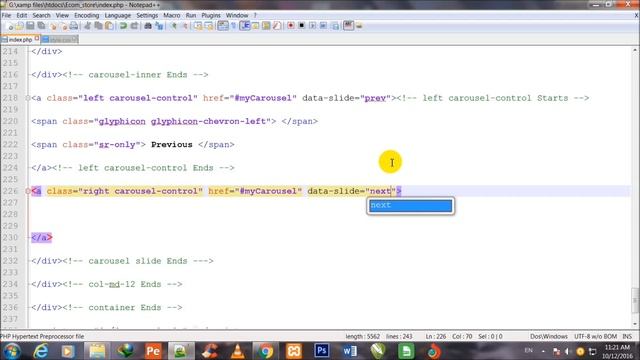Start macro recording with red dot icon

click(x=291, y=26)
